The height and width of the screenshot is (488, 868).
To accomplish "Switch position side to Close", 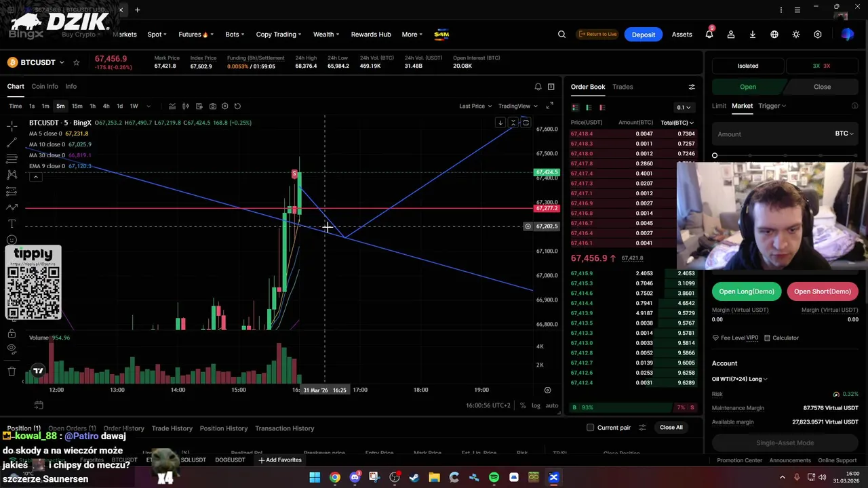I will click(x=822, y=87).
